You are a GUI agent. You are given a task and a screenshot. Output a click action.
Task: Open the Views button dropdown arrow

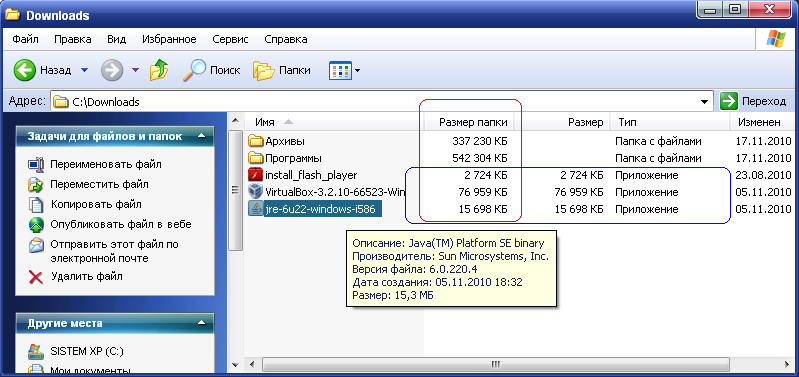pos(357,71)
